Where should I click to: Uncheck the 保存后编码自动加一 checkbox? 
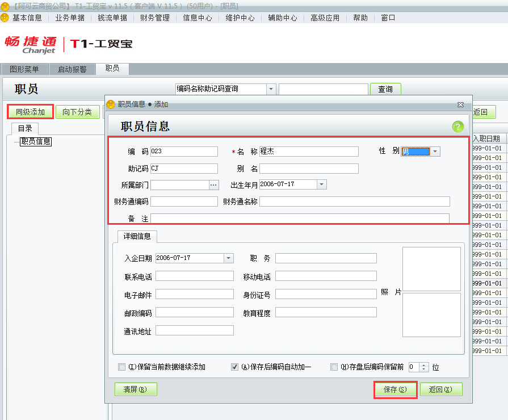click(x=234, y=367)
